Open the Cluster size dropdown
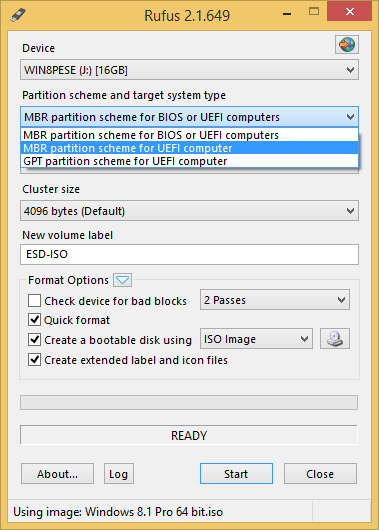This screenshot has height=530, width=379. click(x=189, y=211)
